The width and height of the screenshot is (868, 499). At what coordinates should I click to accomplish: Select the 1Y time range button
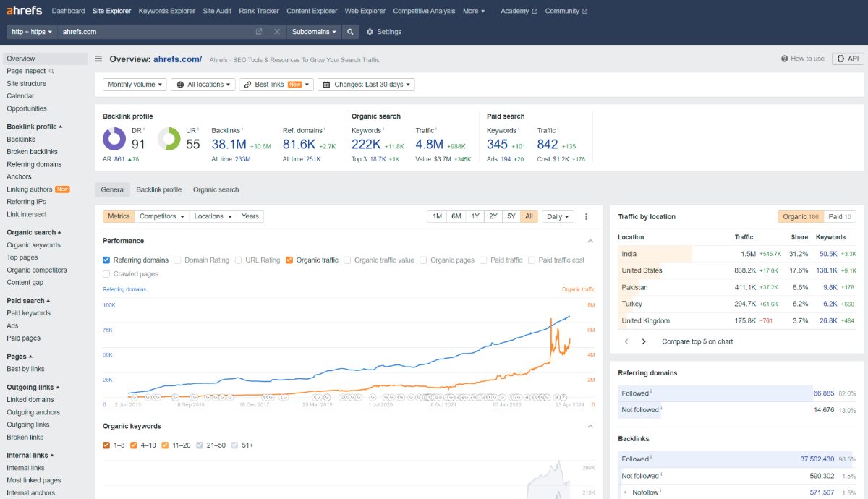475,216
